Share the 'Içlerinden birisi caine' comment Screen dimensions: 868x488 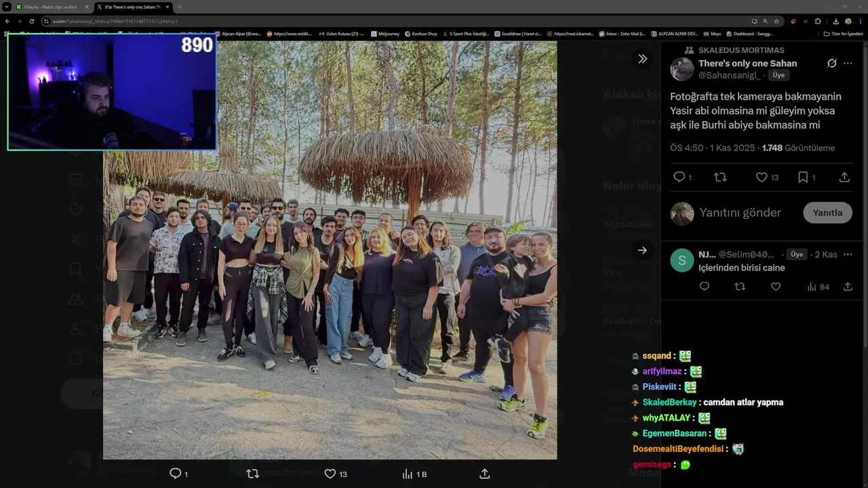click(x=848, y=287)
